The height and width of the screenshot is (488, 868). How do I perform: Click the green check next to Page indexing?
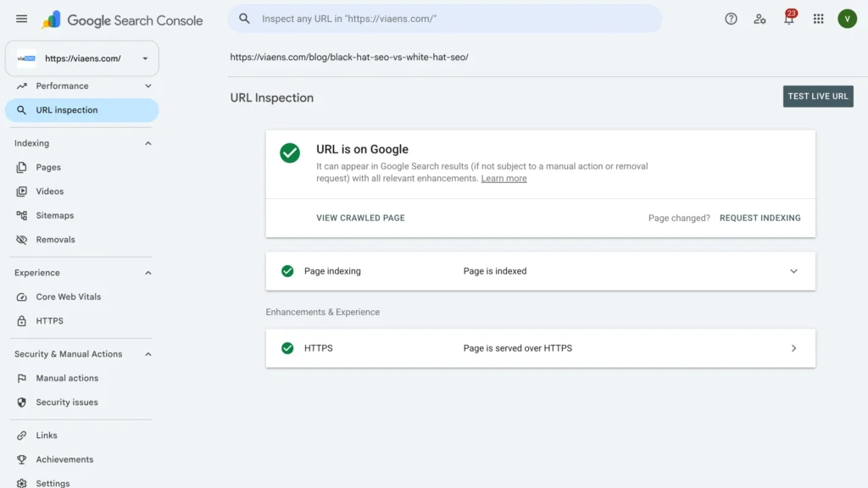(287, 271)
